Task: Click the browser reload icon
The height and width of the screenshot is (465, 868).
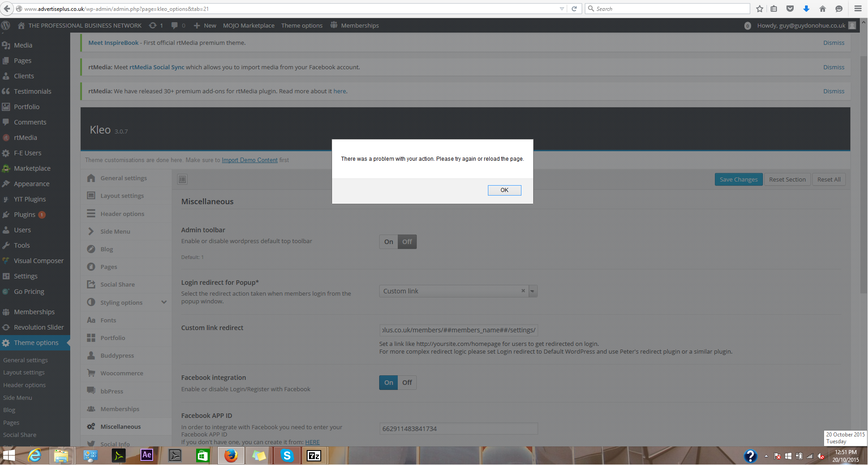Action: tap(574, 9)
